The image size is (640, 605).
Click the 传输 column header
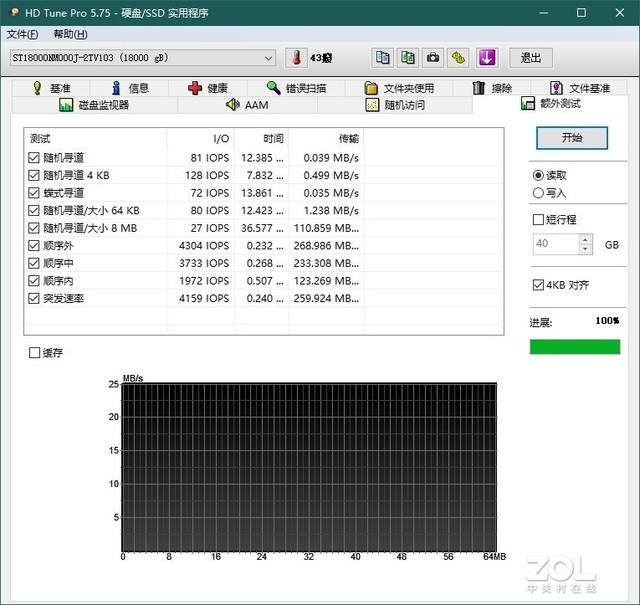327,139
